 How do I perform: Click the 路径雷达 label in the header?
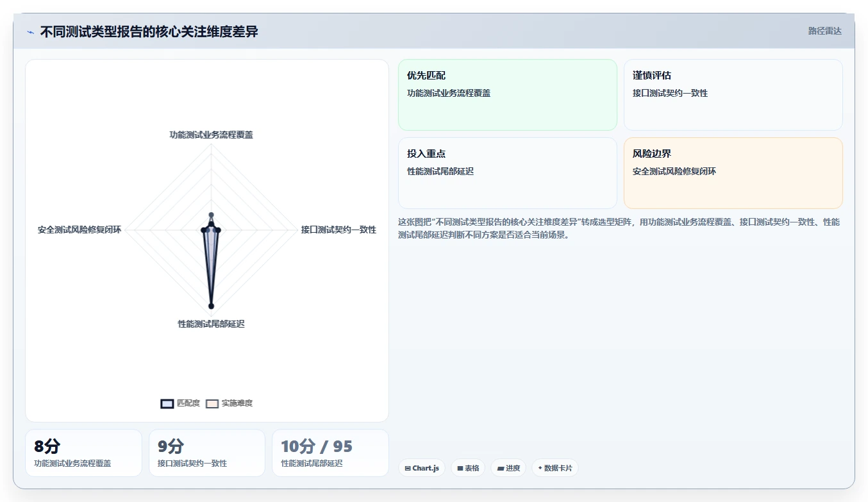coord(824,31)
